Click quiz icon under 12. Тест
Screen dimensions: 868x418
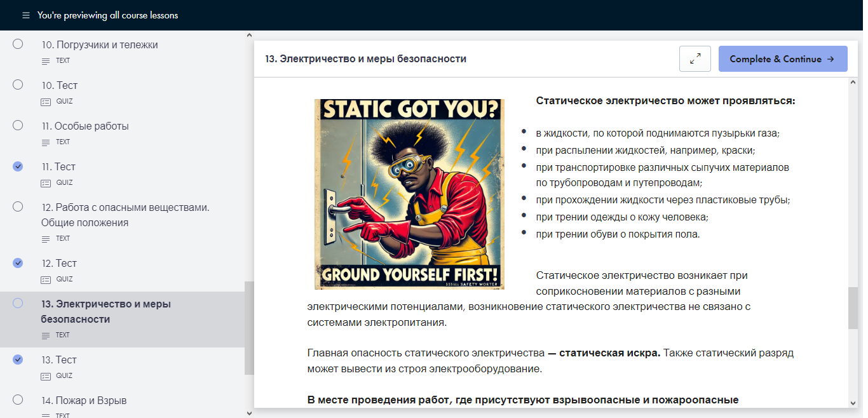[x=45, y=280]
